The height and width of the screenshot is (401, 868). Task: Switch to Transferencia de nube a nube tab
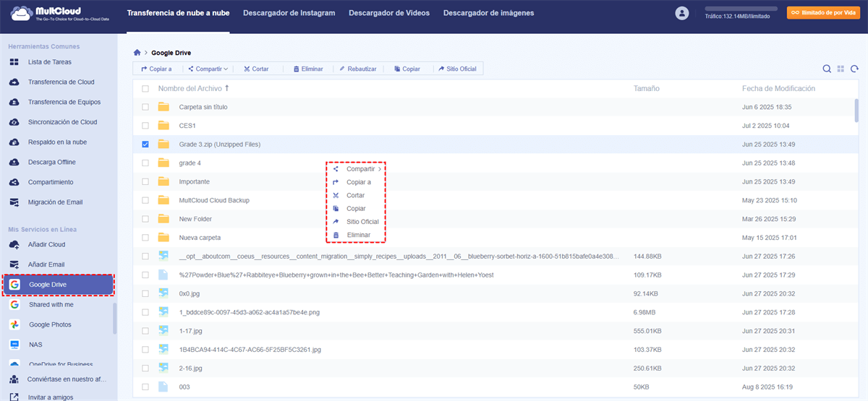178,13
